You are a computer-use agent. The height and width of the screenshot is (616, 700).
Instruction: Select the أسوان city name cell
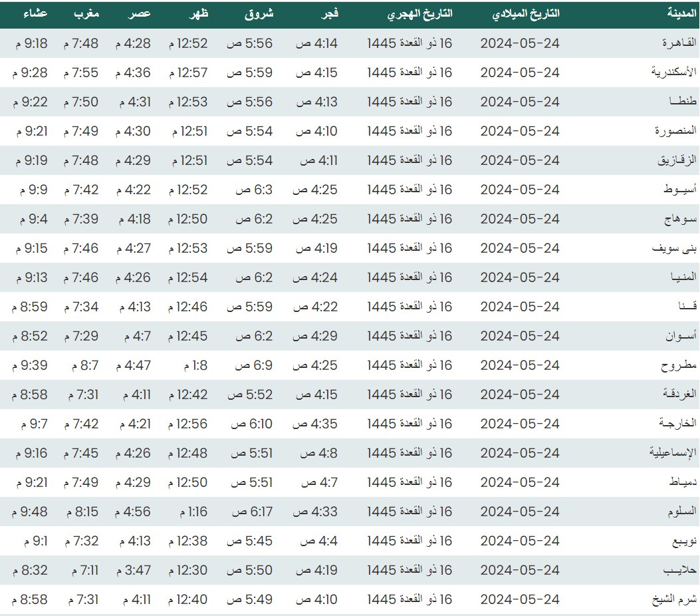tap(681, 336)
